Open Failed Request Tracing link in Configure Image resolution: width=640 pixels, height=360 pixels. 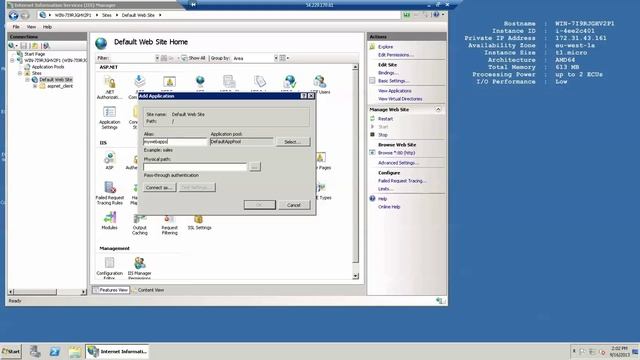402,180
